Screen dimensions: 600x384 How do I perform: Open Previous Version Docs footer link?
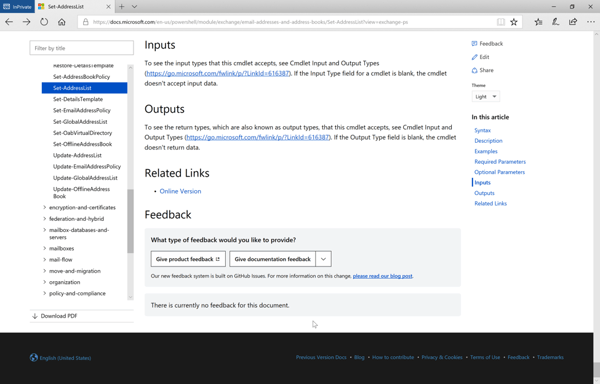point(321,357)
